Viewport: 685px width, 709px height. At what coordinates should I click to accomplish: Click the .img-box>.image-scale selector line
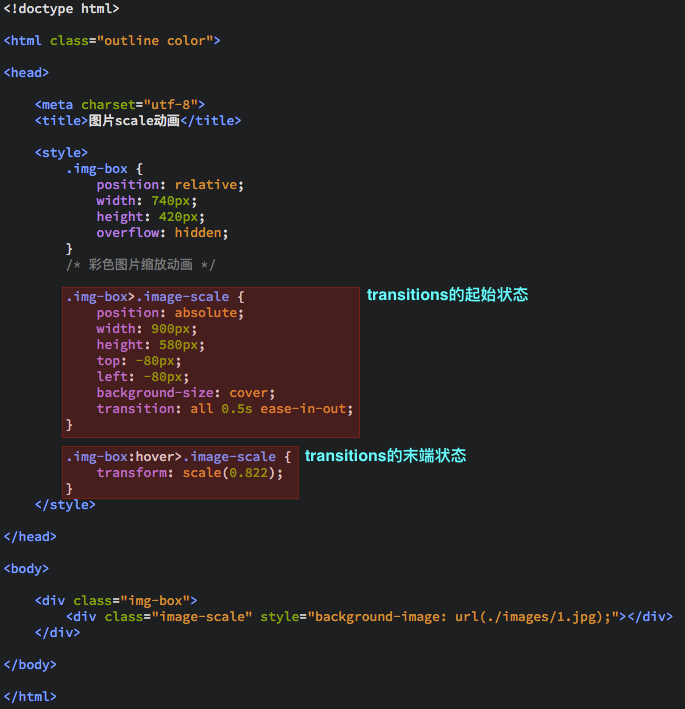point(155,297)
